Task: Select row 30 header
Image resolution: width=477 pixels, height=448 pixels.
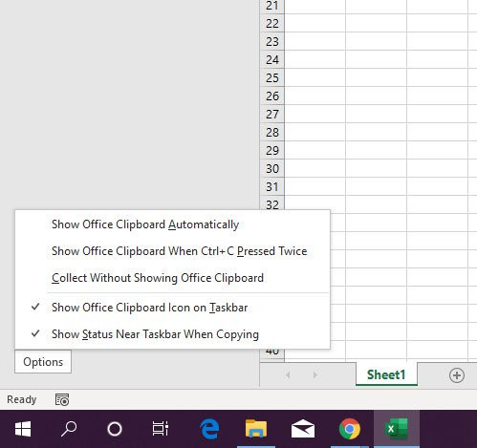Action: 272,168
